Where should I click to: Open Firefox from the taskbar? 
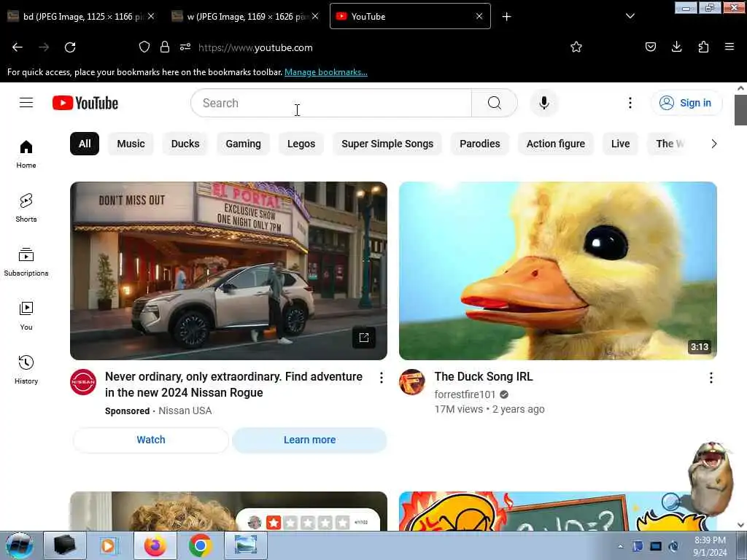point(155,545)
